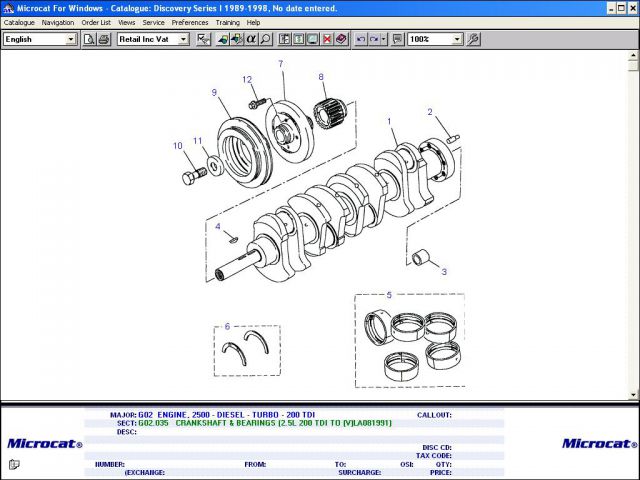This screenshot has height=480, width=640.
Task: Open the redo history dropdown arrow
Action: point(383,39)
